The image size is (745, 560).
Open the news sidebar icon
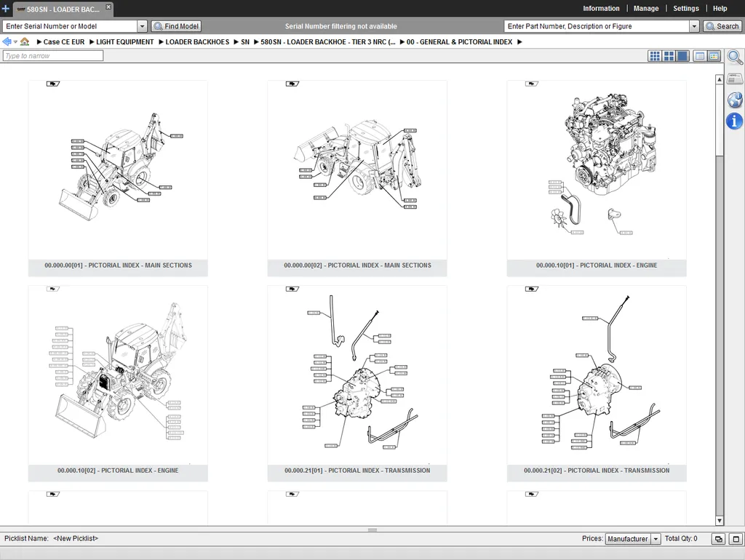735,79
